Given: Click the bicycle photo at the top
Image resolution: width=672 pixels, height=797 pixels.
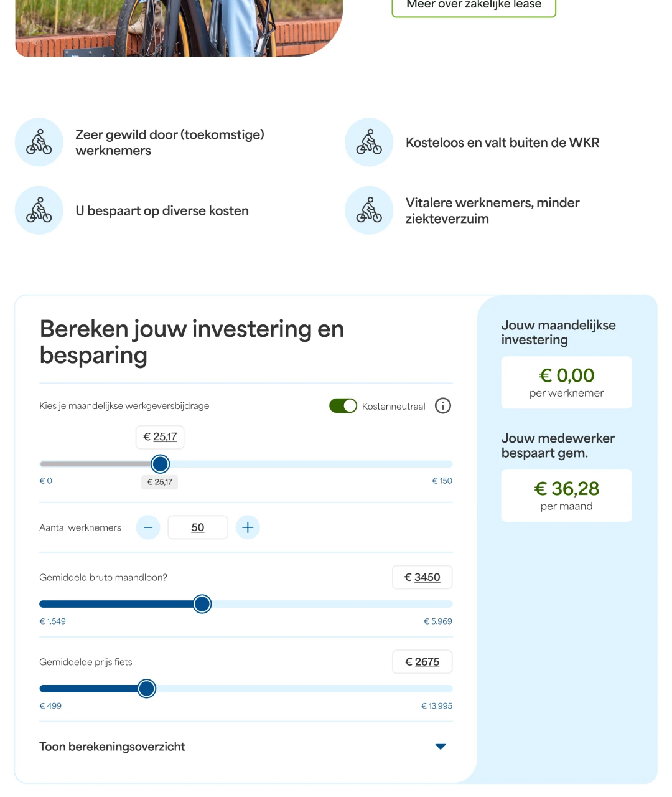Looking at the screenshot, I should click(179, 28).
